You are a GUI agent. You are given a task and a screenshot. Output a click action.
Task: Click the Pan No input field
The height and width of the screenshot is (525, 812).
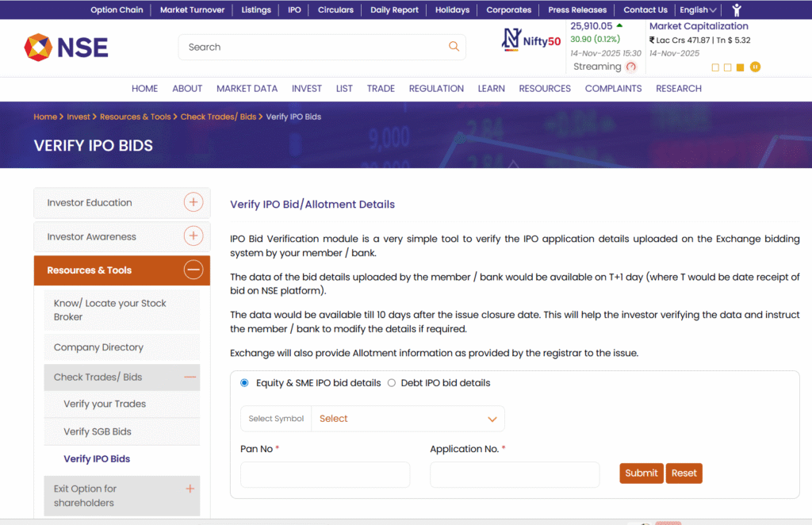coord(325,474)
